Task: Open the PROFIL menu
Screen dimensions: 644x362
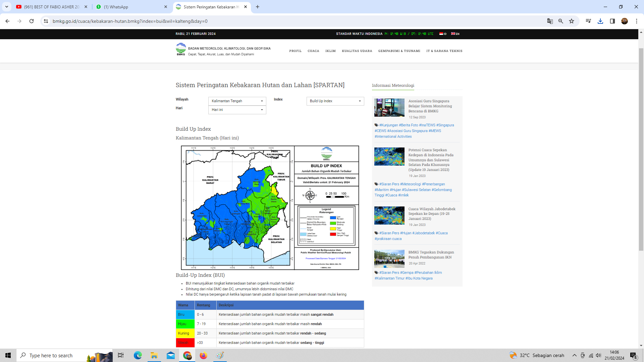Action: [296, 51]
